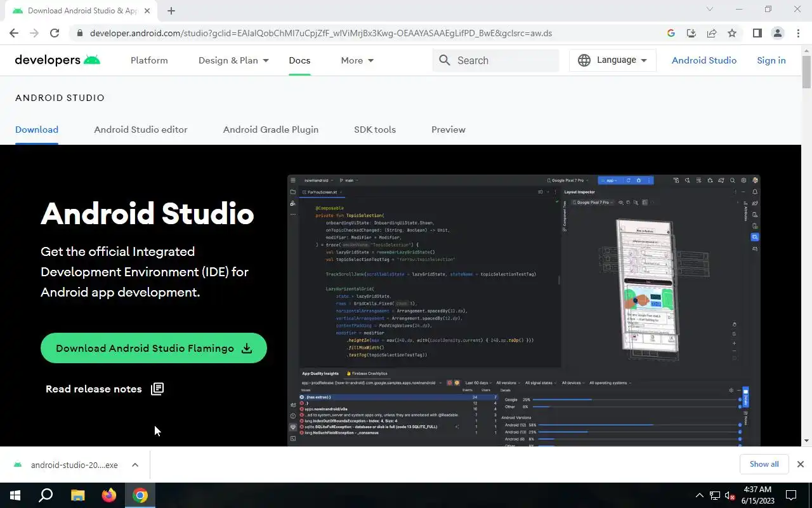This screenshot has height=508, width=812.
Task: Reload the current page
Action: pos(55,33)
